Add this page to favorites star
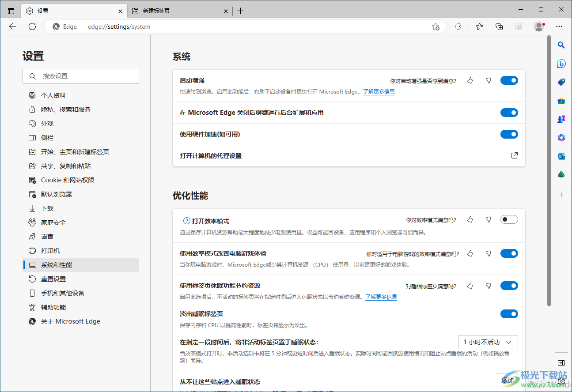Image resolution: width=572 pixels, height=392 pixels. [x=436, y=26]
